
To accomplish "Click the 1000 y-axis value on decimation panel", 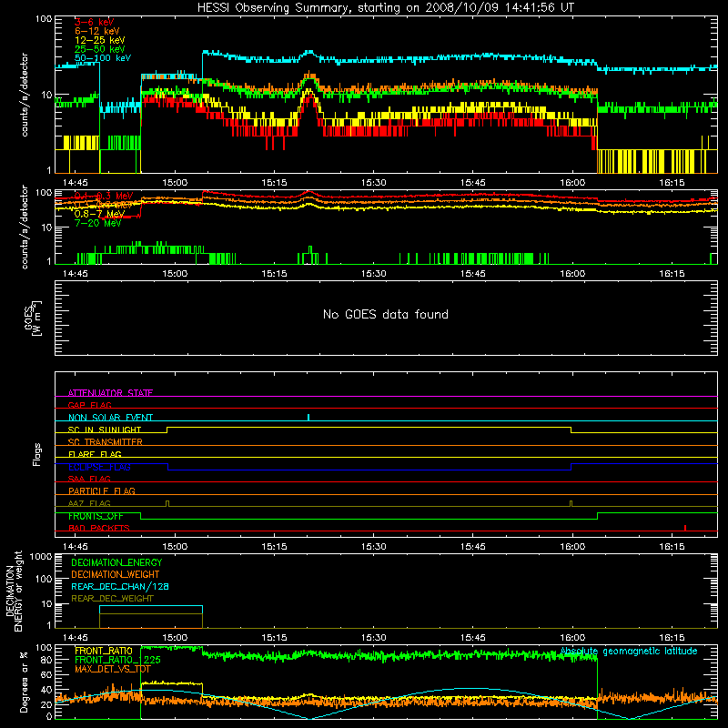I will click(41, 556).
